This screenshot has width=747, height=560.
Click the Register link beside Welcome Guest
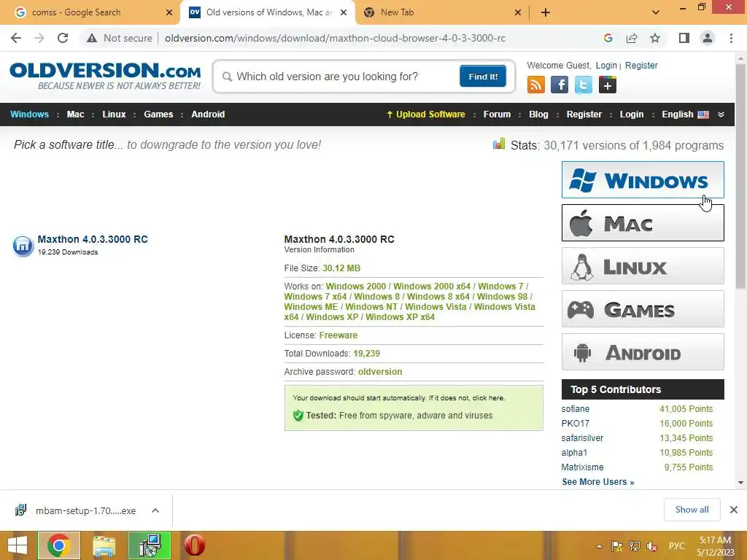[x=641, y=65]
